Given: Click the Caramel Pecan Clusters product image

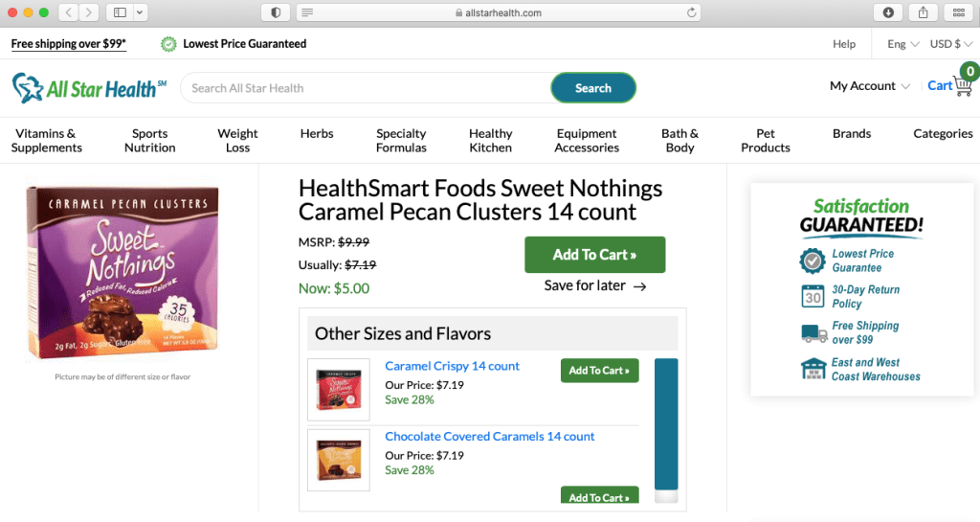Looking at the screenshot, I should point(122,273).
